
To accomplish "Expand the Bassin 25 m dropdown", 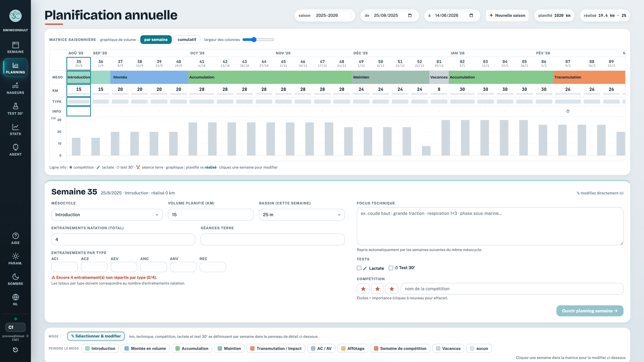I will tap(302, 215).
